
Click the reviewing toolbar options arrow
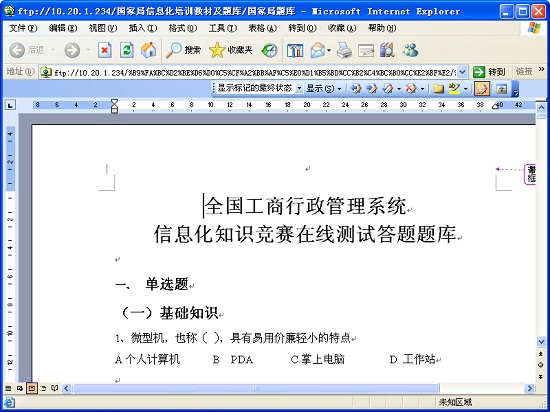515,90
